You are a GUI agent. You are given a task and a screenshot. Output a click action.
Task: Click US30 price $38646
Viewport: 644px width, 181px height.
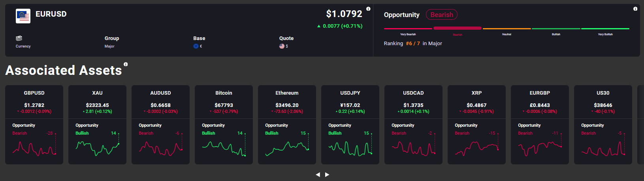(603, 105)
